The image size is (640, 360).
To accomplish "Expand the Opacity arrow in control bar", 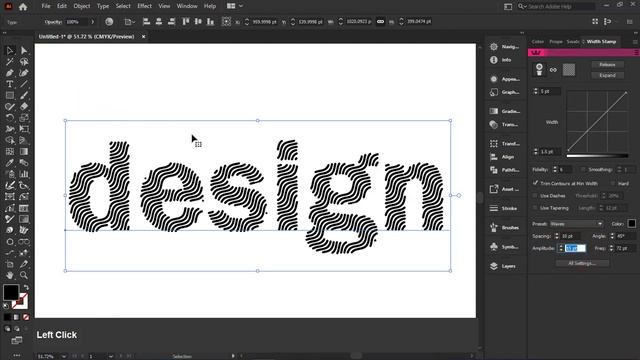I will tap(93, 22).
